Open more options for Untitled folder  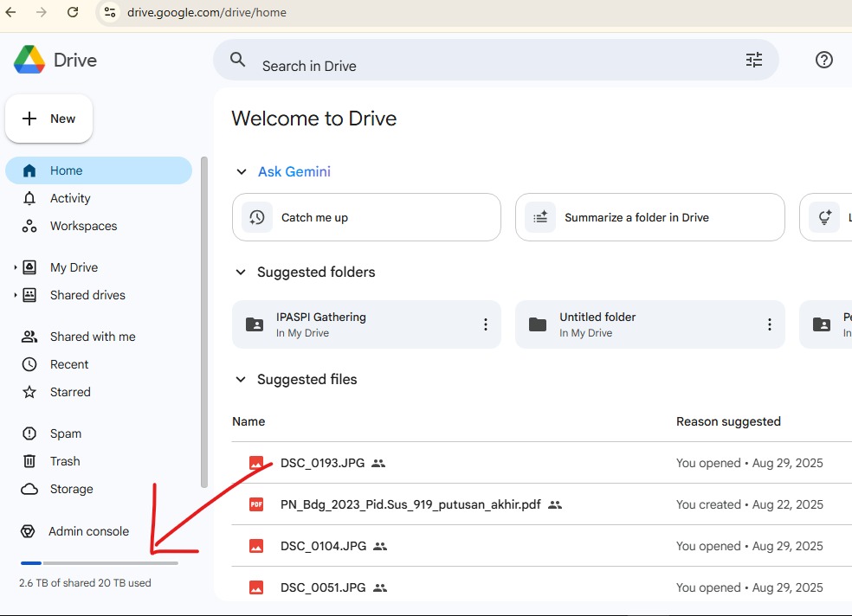pos(769,324)
